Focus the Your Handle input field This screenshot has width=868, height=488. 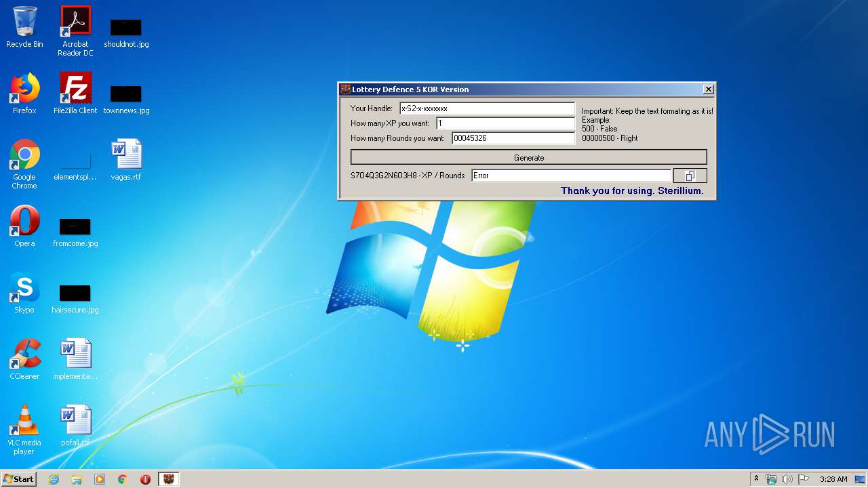(487, 108)
